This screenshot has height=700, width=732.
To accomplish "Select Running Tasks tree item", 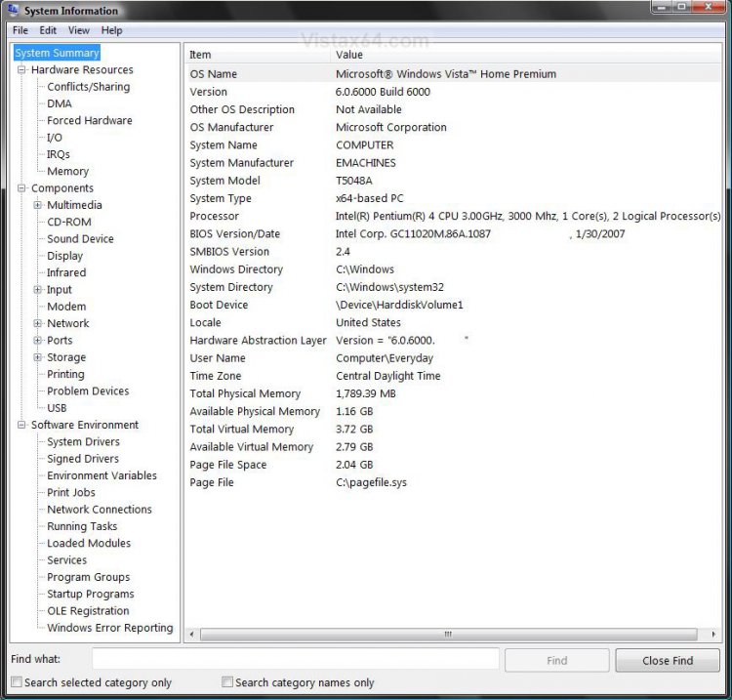I will 82,526.
